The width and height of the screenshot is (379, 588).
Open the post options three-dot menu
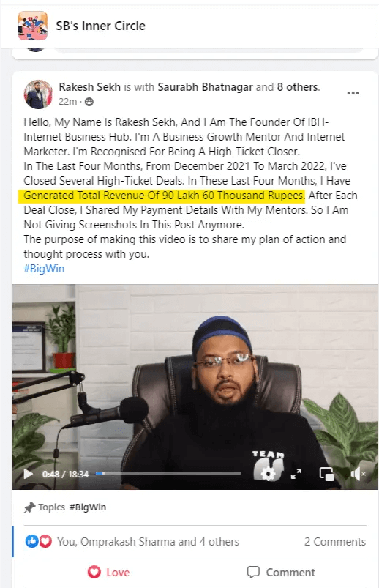click(353, 93)
